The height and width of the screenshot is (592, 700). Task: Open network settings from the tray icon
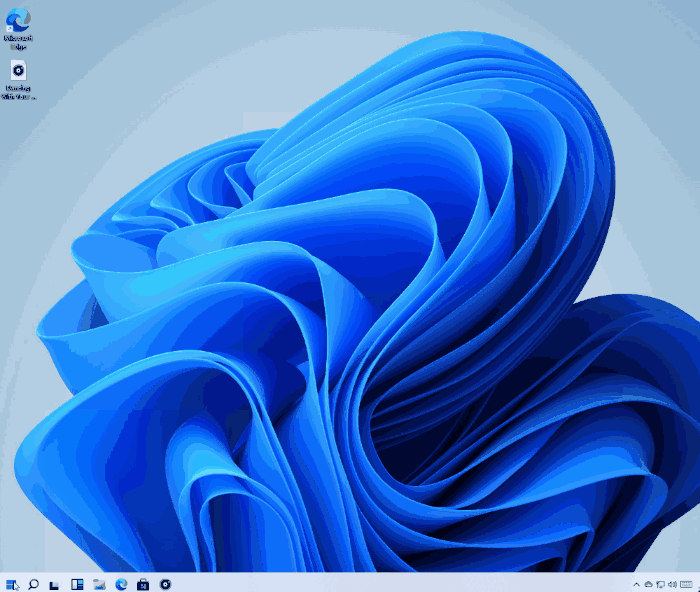point(661,584)
